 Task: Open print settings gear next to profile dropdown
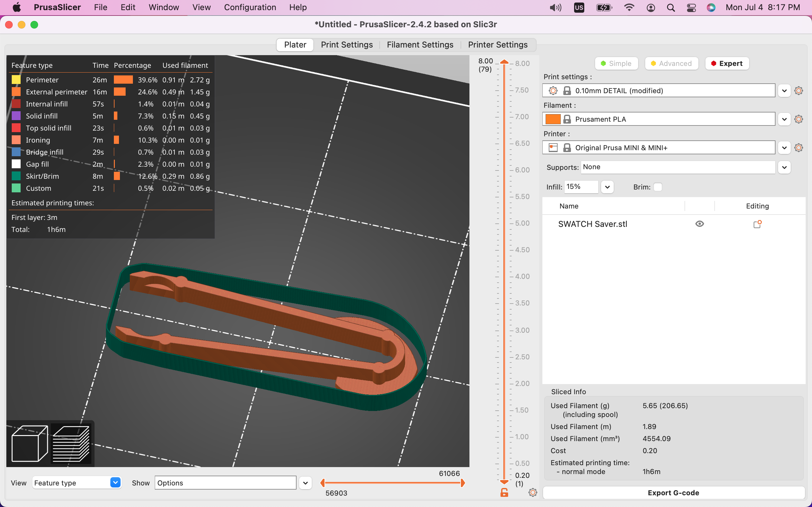pyautogui.click(x=798, y=90)
